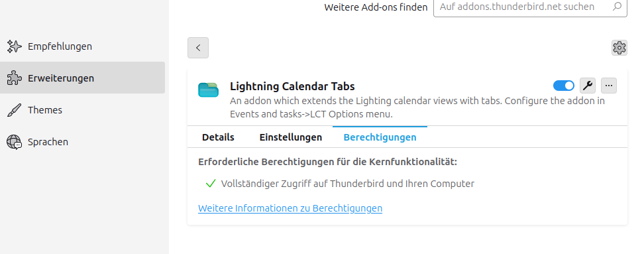
Task: Click the Themes paintbrush icon
Action: [x=14, y=109]
